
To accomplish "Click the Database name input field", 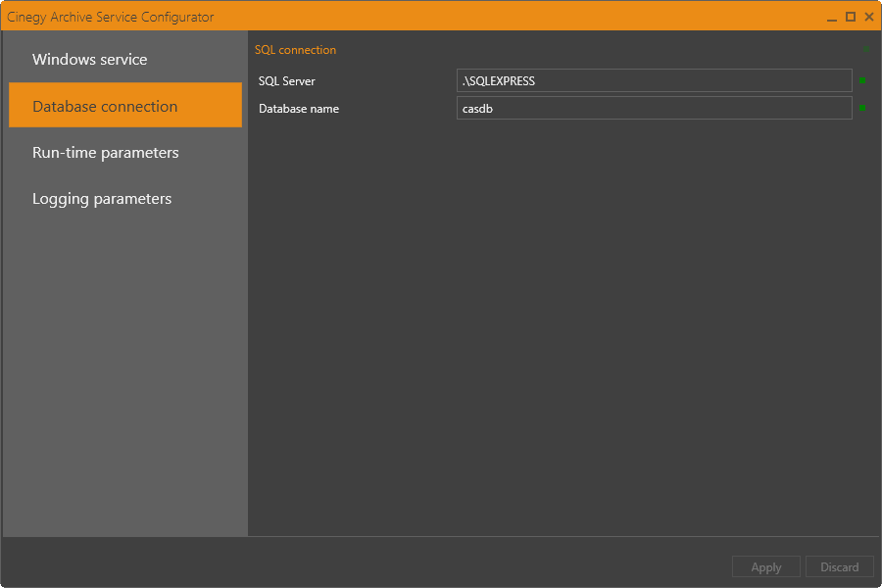I will coord(655,108).
